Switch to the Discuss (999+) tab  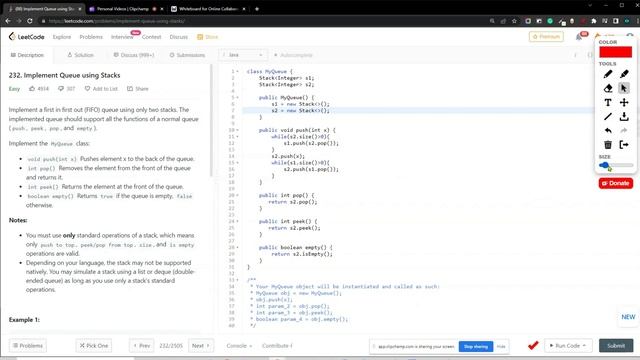134,55
